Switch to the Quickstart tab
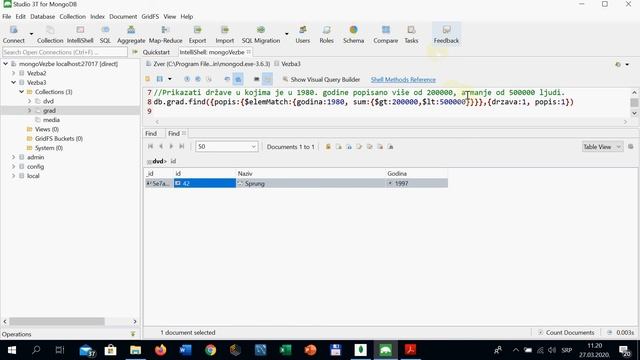The height and width of the screenshot is (360, 640). (156, 52)
